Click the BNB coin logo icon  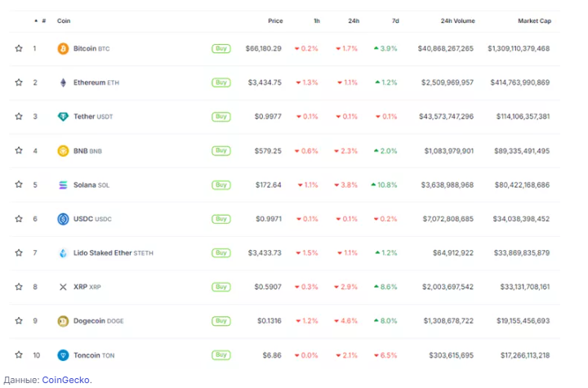[x=63, y=151]
